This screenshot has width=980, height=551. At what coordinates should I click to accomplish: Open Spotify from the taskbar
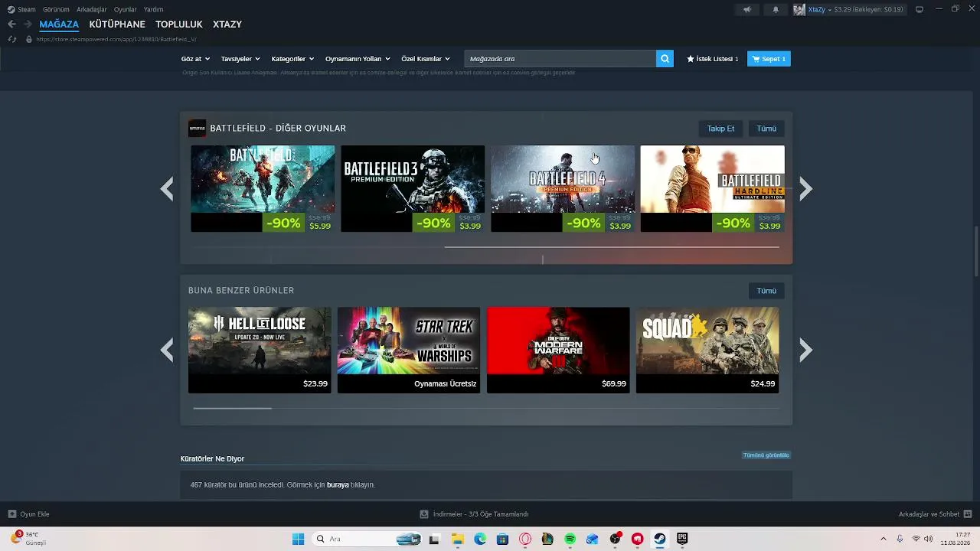tap(570, 539)
